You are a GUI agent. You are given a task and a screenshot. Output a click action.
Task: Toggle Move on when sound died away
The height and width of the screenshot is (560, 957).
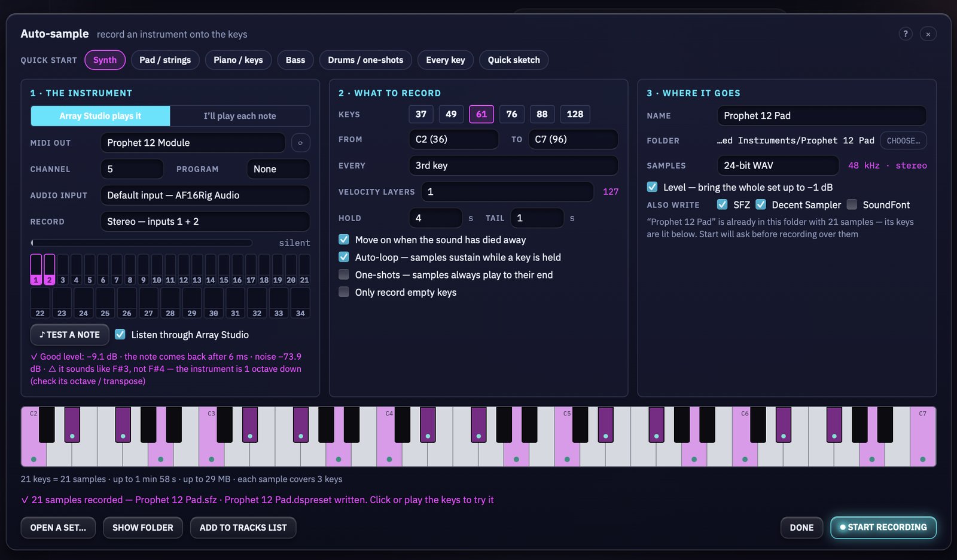[x=344, y=240]
